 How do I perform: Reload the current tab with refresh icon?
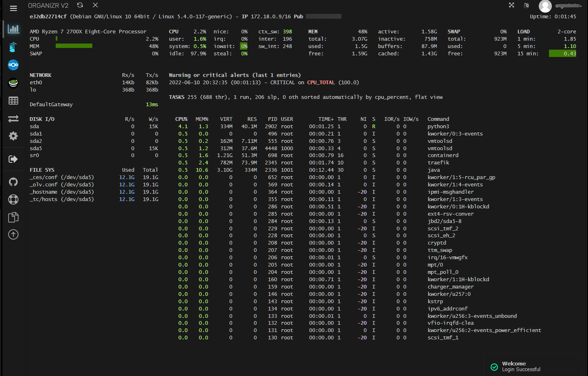[x=80, y=5]
